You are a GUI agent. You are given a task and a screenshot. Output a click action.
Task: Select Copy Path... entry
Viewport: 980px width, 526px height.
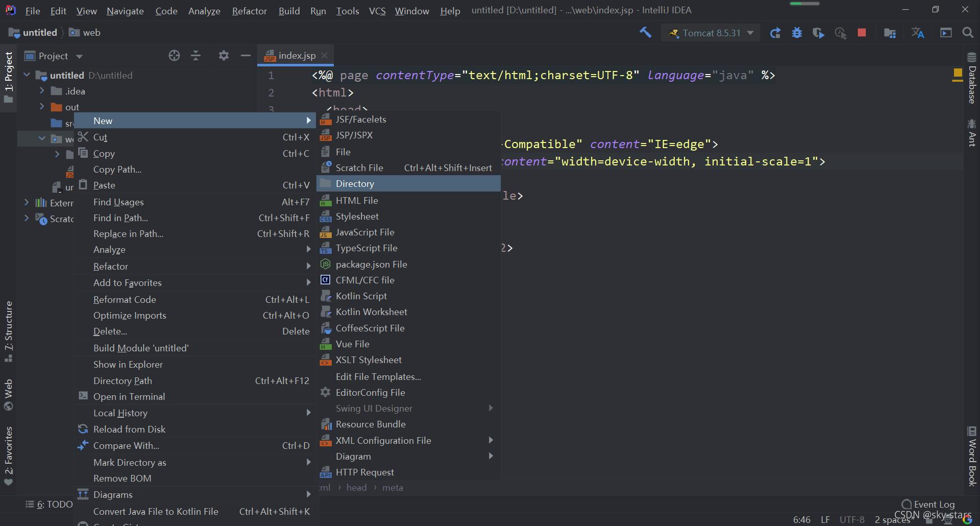[x=194, y=169]
